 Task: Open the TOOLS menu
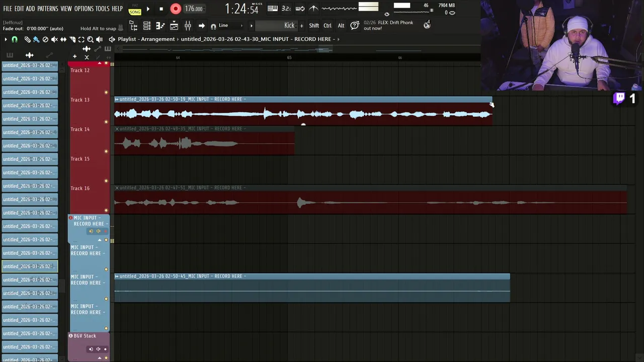click(x=103, y=9)
